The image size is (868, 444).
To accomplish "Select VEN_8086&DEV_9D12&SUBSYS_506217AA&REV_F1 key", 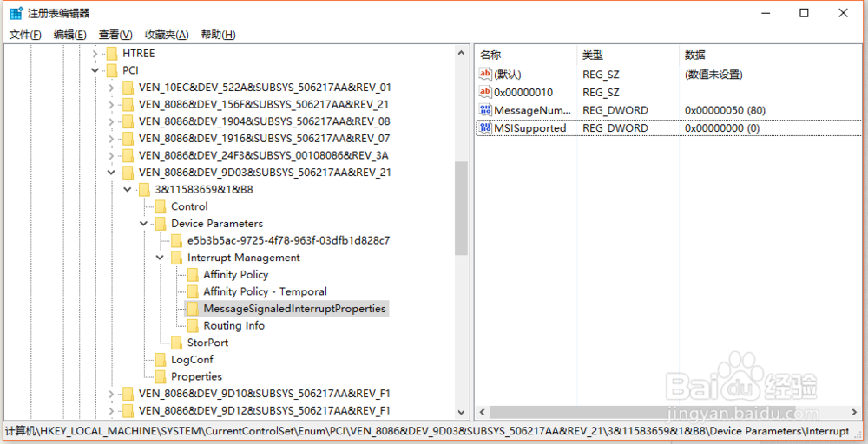I will click(265, 411).
